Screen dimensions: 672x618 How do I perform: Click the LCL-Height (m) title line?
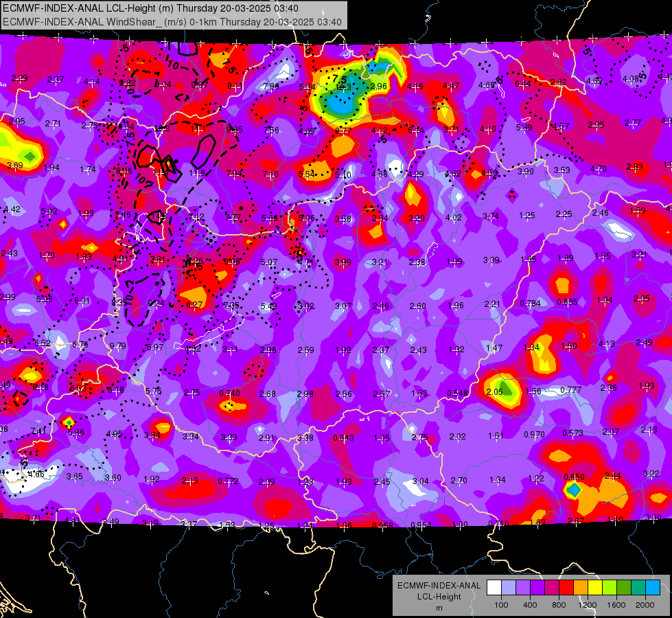(150, 8)
